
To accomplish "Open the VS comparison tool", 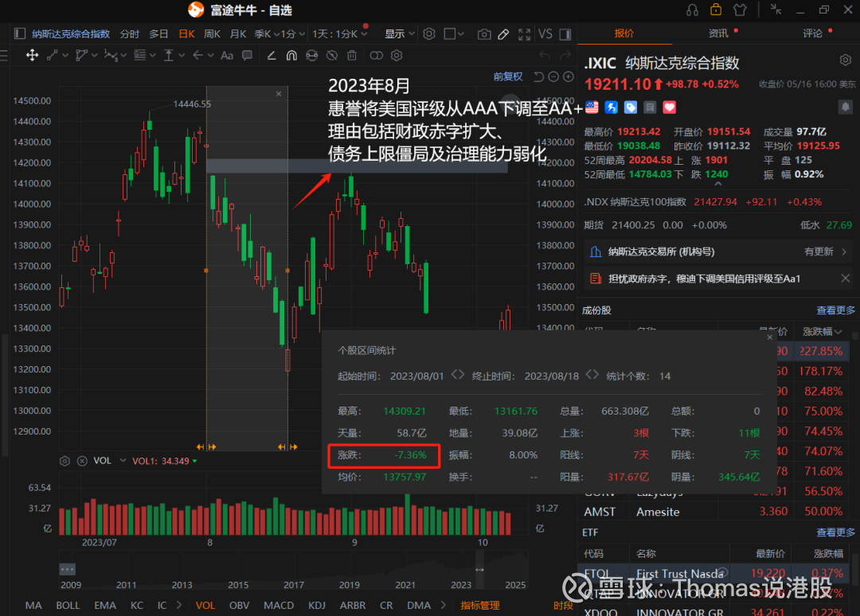I will pyautogui.click(x=545, y=34).
